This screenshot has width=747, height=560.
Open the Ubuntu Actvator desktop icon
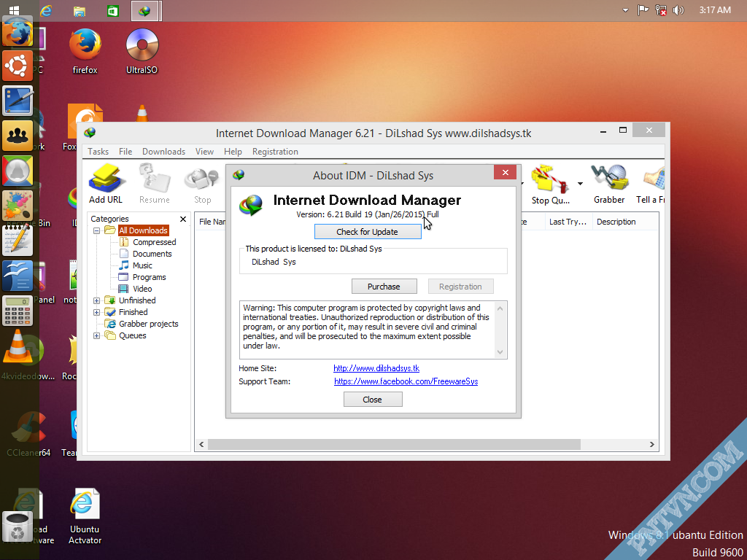pos(85,517)
